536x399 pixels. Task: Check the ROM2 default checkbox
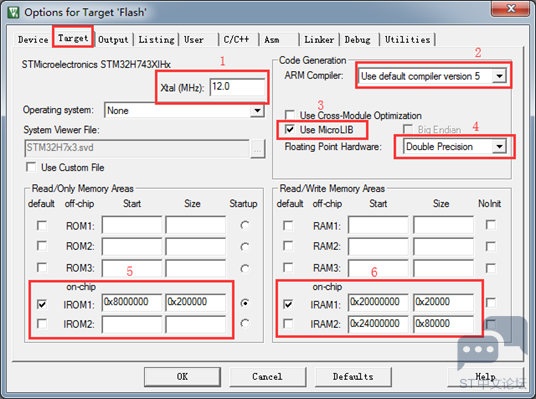point(42,246)
